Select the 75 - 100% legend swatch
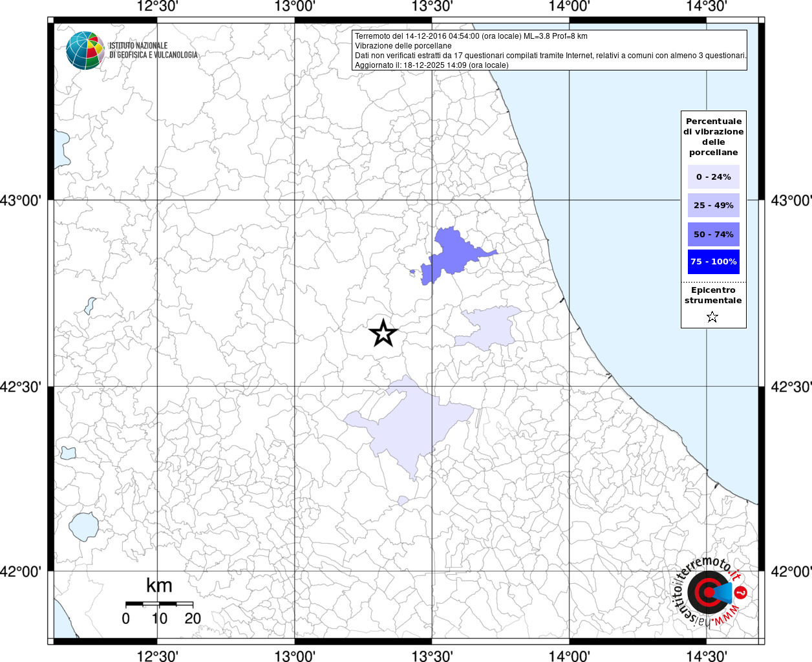This screenshot has height=662, width=812. [x=713, y=262]
